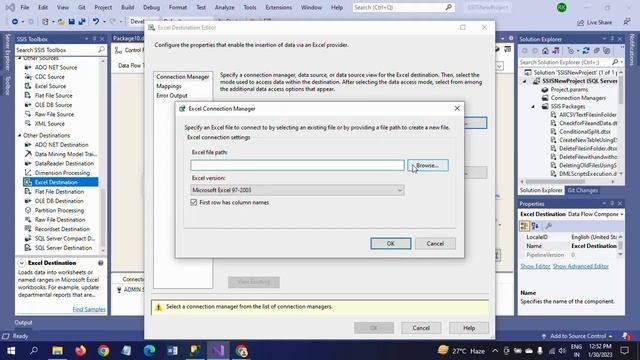Select CDC Source in toolbox

[x=49, y=77]
